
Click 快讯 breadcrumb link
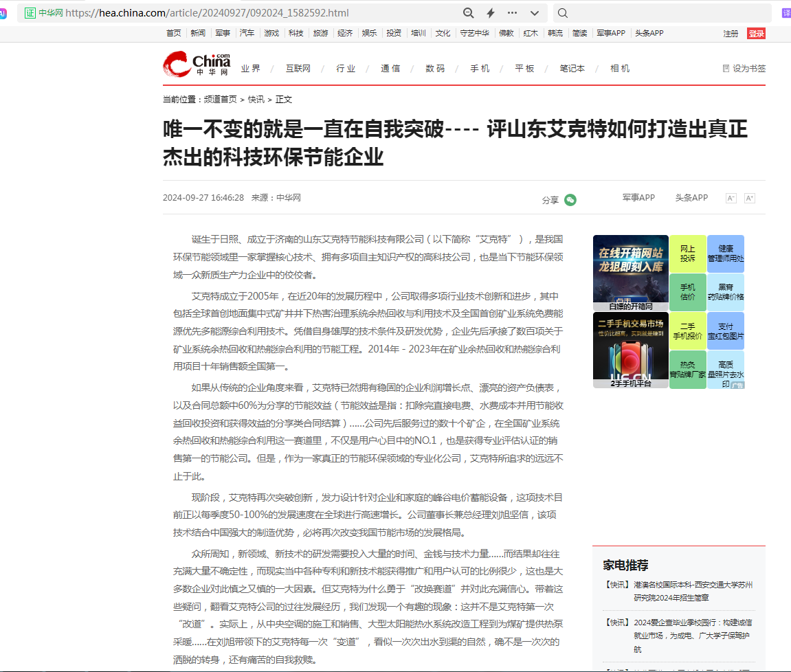[256, 100]
